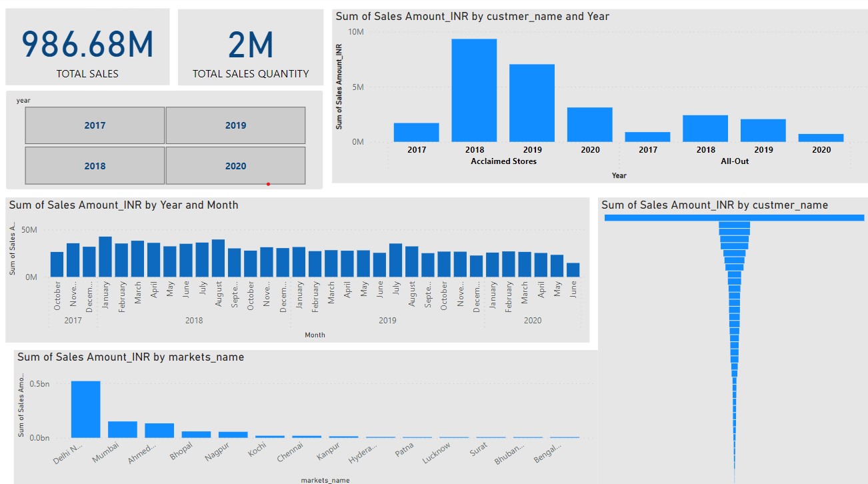Click the Bhopal market bar
The width and height of the screenshot is (868, 484).
pyautogui.click(x=196, y=435)
